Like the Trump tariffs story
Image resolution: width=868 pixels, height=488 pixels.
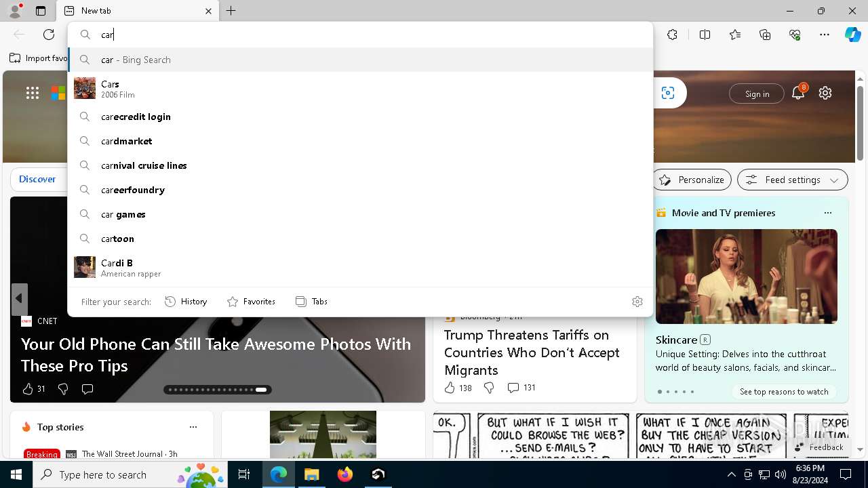coord(458,388)
